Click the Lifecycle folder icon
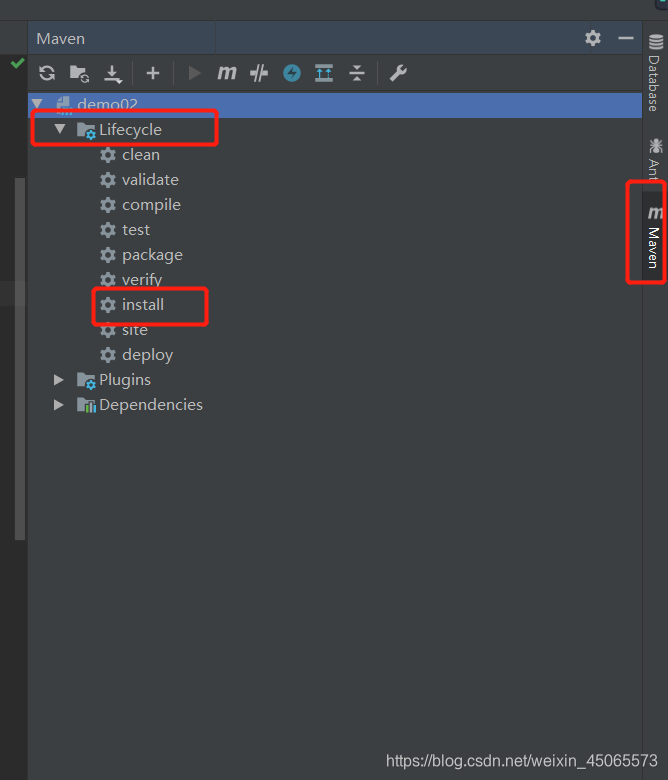Screen dimensions: 668x780 point(86,130)
